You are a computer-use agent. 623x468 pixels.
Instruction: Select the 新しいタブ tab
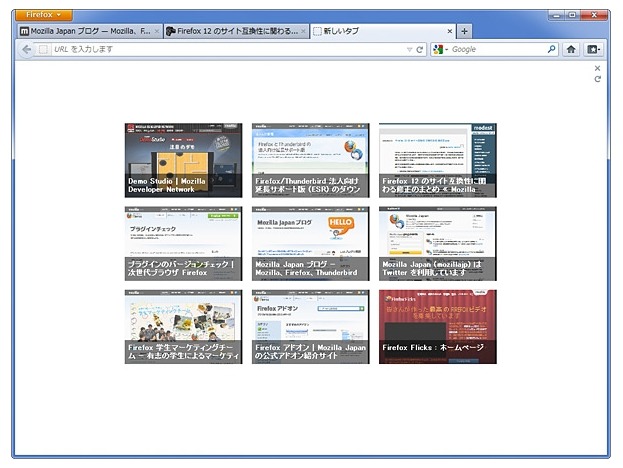[382, 31]
